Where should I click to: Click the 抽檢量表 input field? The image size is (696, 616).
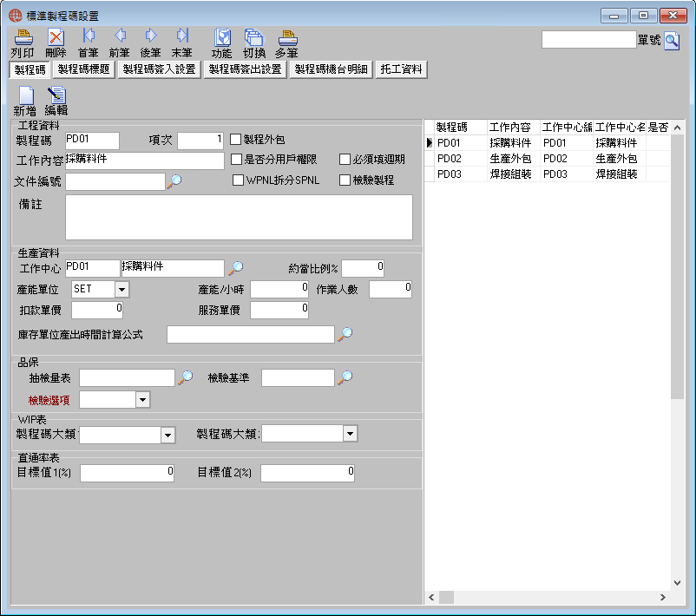(127, 377)
